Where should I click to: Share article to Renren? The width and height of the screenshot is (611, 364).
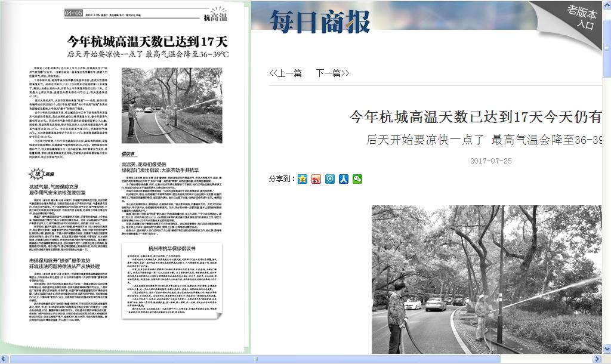pos(344,178)
